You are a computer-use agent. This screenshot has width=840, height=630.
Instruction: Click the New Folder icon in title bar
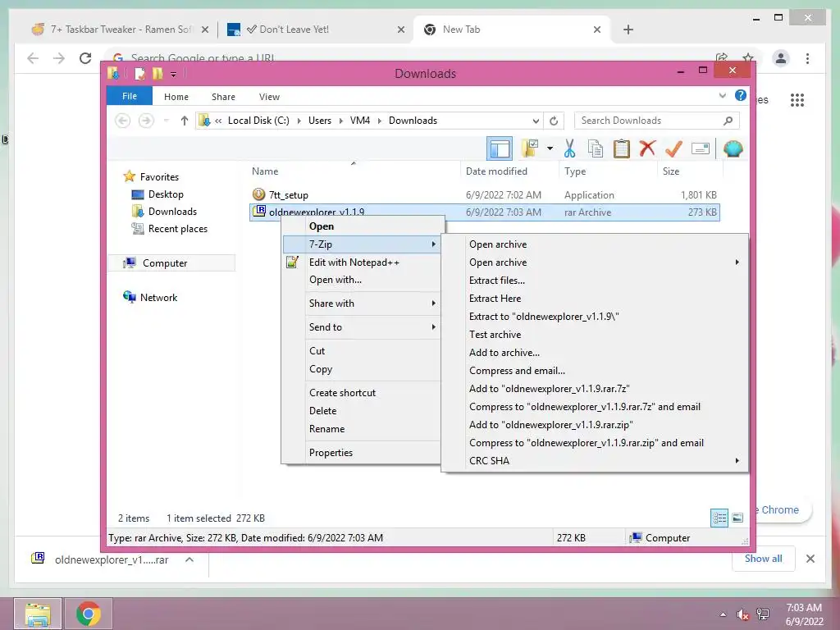(157, 73)
